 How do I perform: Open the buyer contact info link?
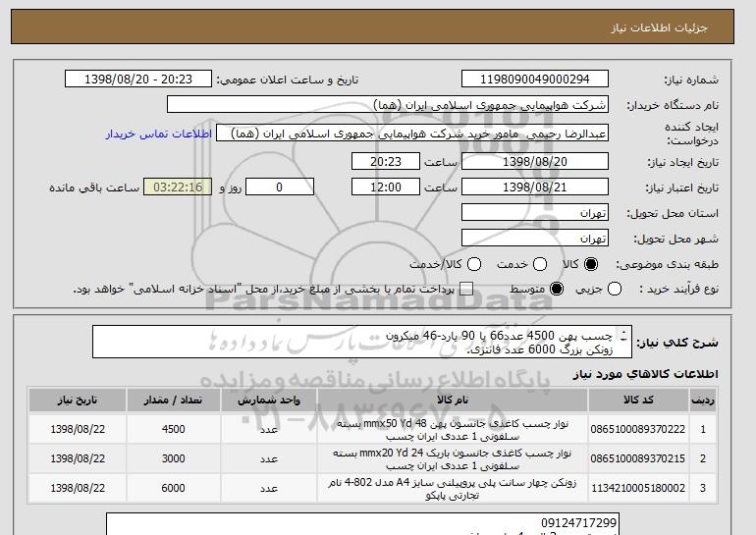[159, 134]
